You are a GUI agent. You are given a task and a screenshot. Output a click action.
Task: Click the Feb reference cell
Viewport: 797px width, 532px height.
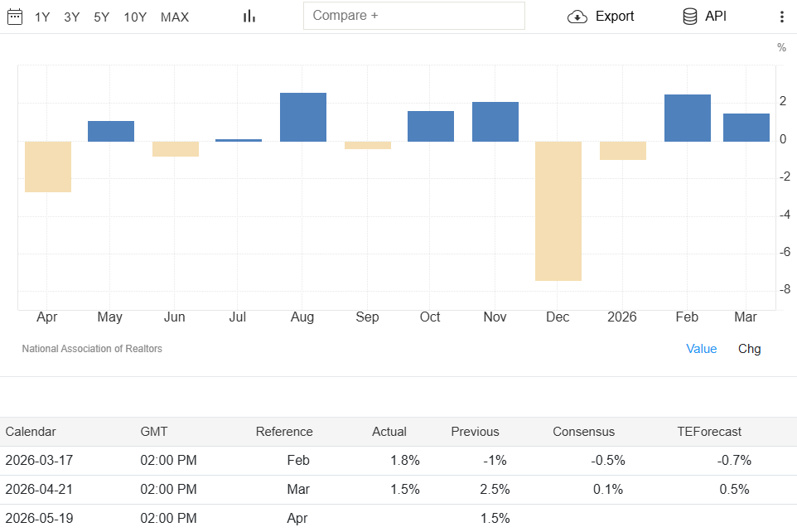298,461
